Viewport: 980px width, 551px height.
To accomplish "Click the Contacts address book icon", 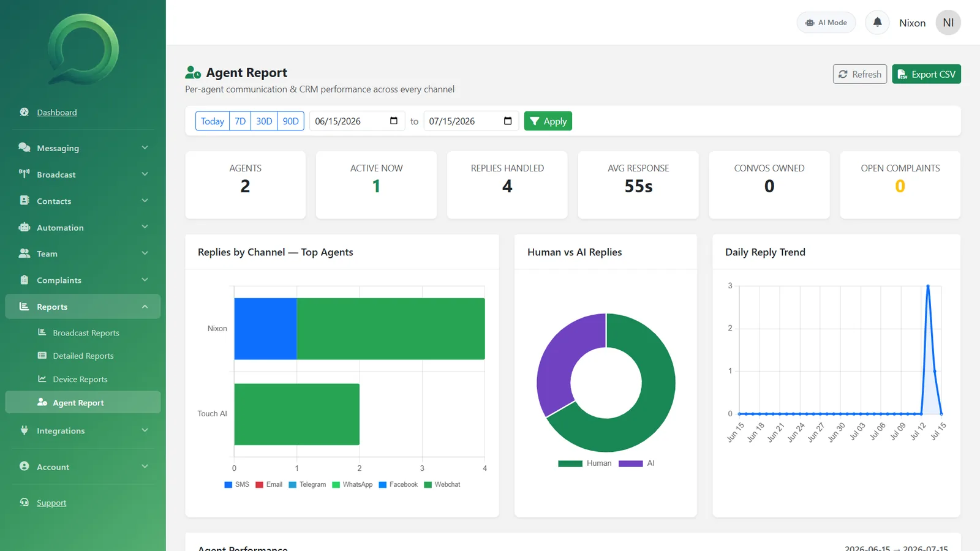I will [24, 200].
